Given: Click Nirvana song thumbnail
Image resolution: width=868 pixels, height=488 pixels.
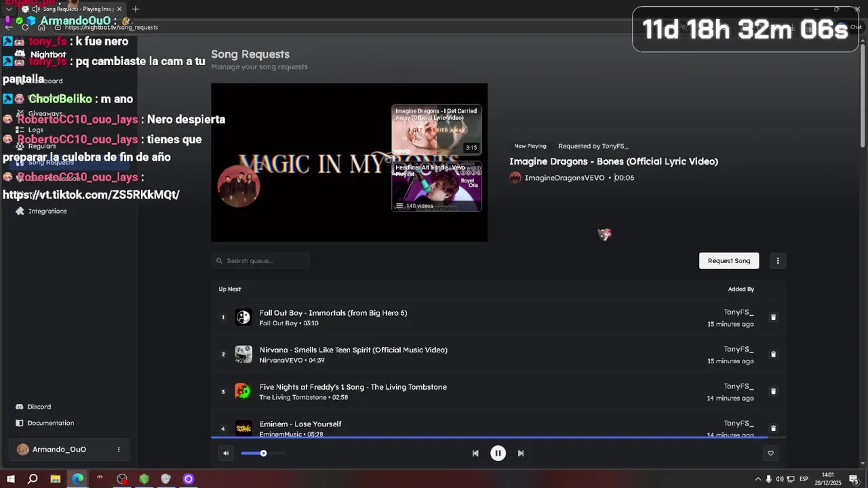Looking at the screenshot, I should point(243,354).
